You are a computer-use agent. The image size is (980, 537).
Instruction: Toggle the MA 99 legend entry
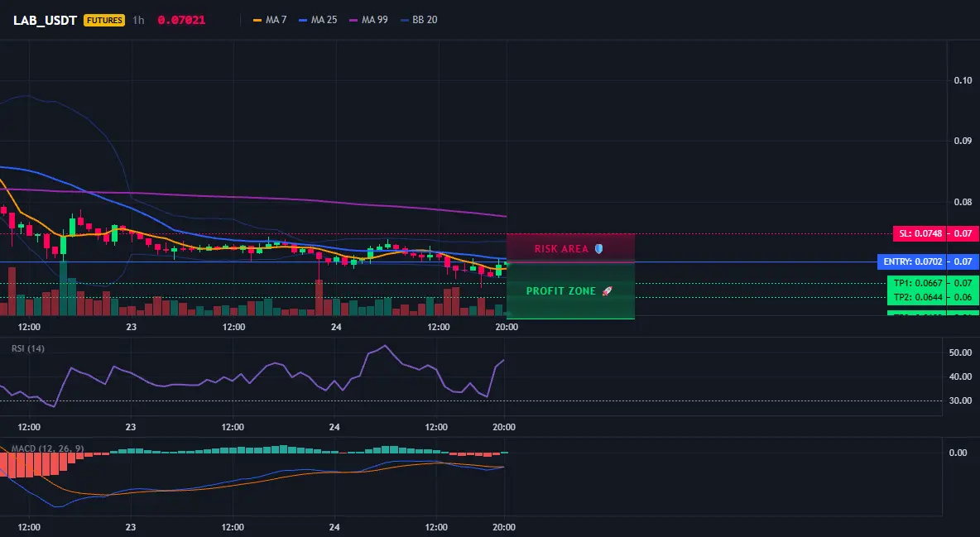369,20
